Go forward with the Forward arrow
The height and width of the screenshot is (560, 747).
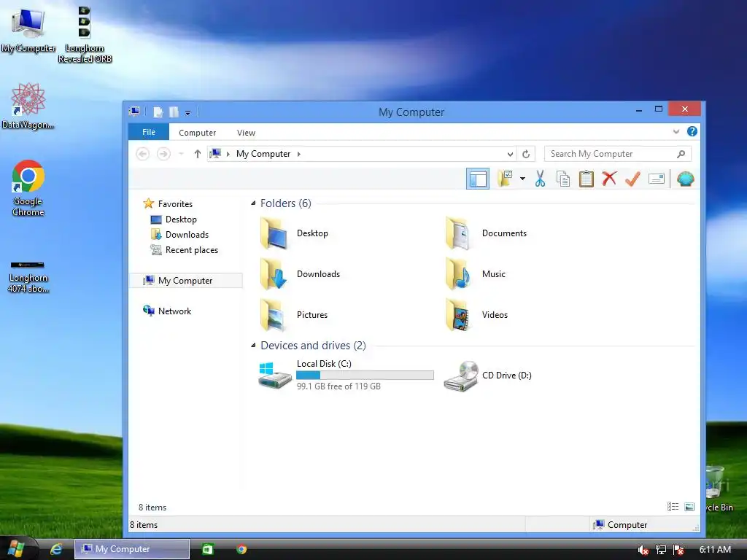click(x=163, y=154)
